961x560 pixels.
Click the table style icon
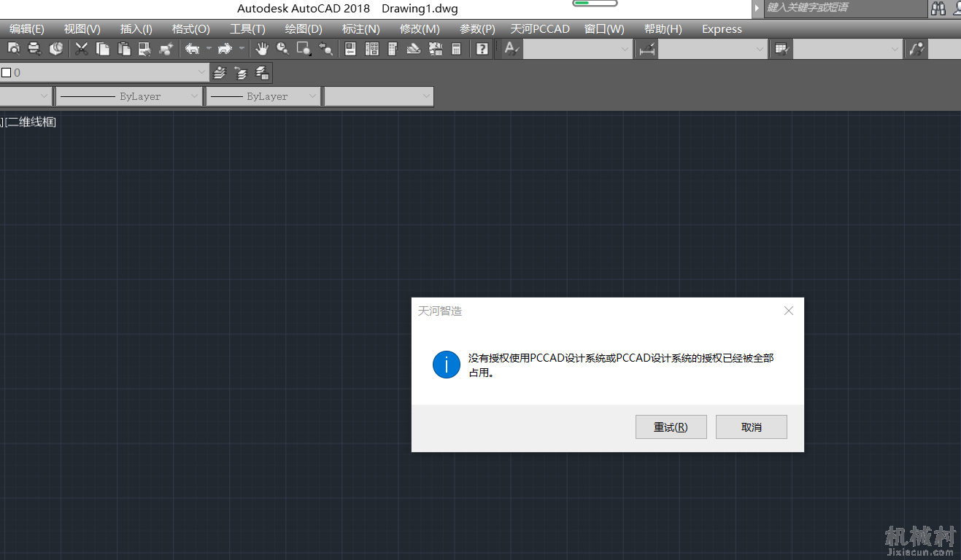point(781,49)
